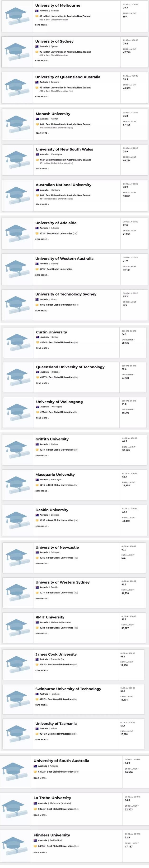
Task: Click Australia flag icon under Griffith University
Action: pos(37,444)
